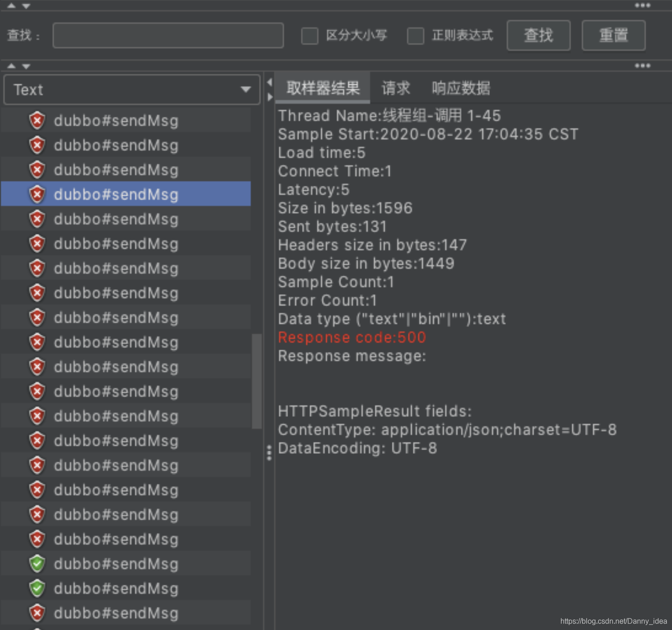This screenshot has width=672, height=630.
Task: Click the ContentType application/json line
Action: (448, 429)
